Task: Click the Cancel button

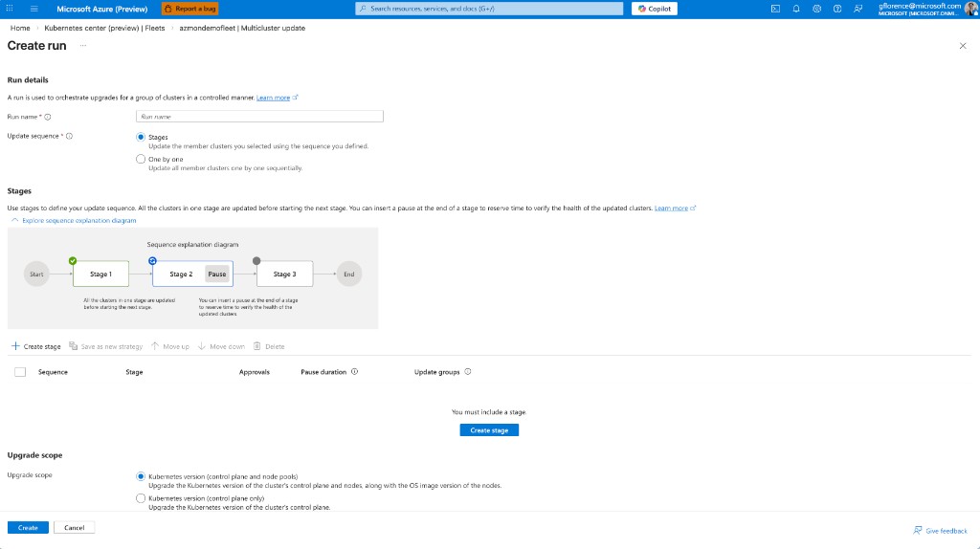Action: 74,528
